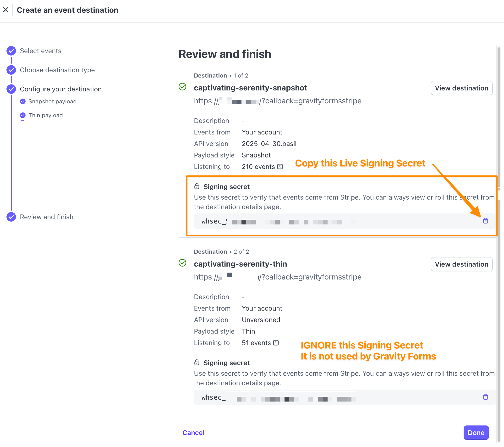Screen dimensions: 504x447
Task: View destination for captivating-serenity-snapshot
Action: pos(461,88)
